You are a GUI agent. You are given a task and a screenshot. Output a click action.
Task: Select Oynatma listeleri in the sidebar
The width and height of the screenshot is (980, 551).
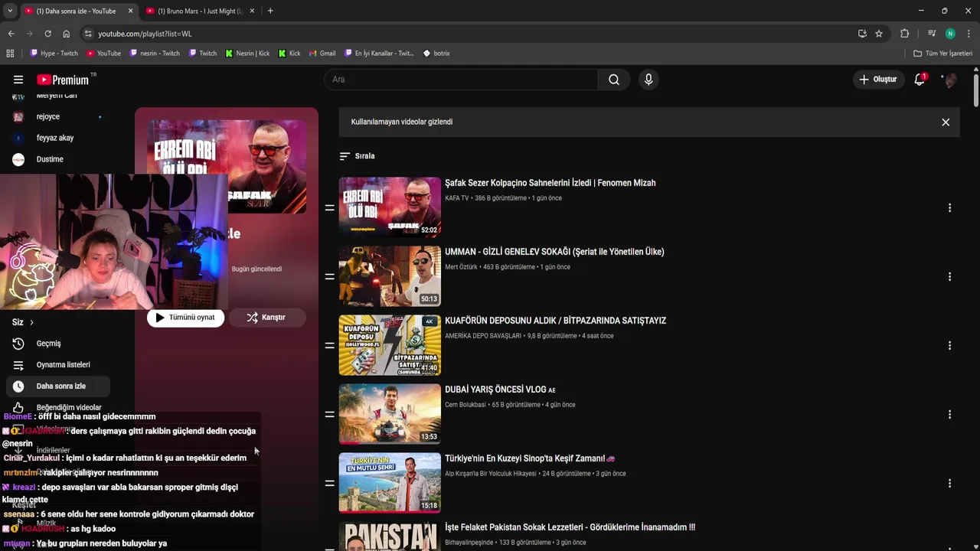point(57,365)
